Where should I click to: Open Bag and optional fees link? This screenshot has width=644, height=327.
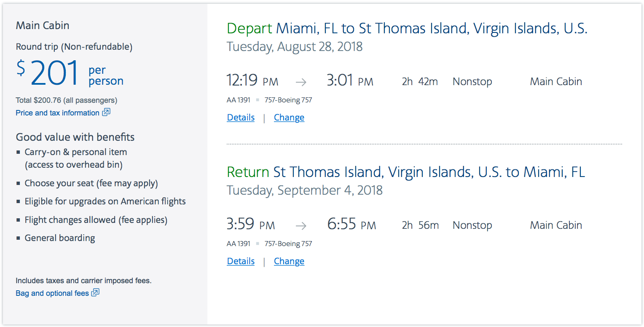(x=52, y=293)
